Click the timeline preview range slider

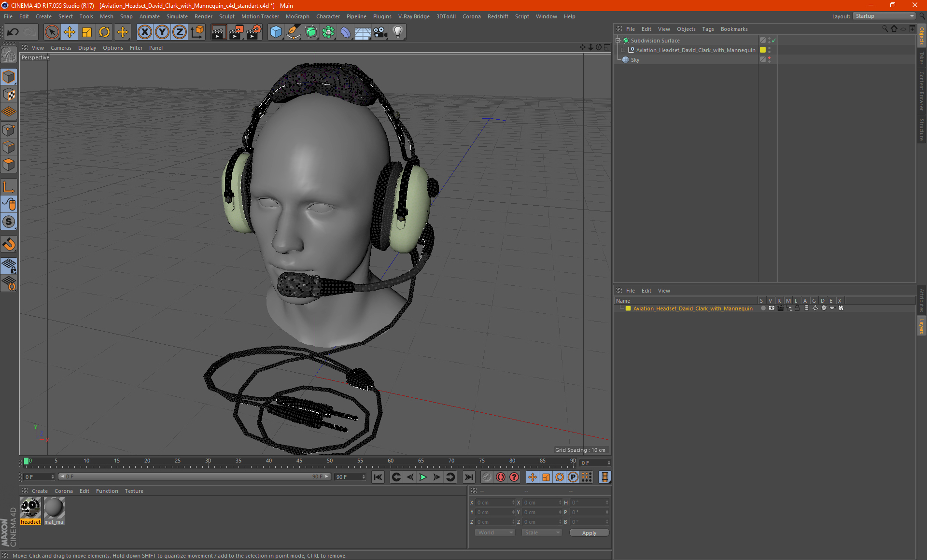(195, 476)
